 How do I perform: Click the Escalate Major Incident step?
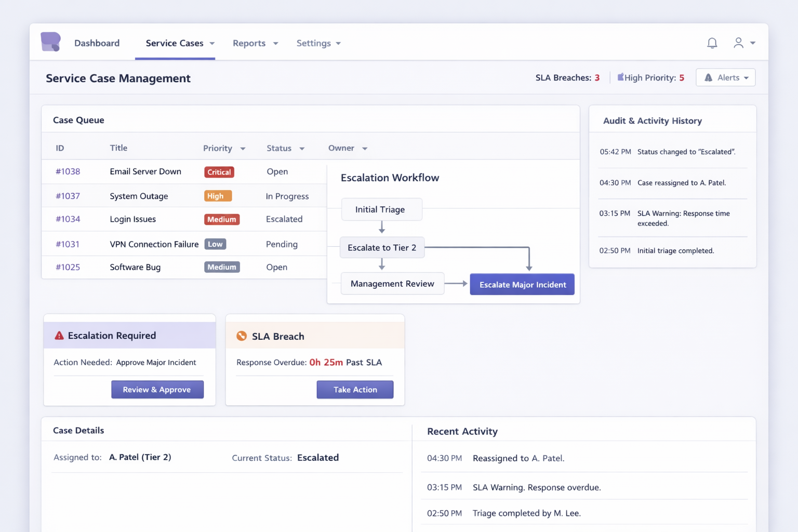522,284
